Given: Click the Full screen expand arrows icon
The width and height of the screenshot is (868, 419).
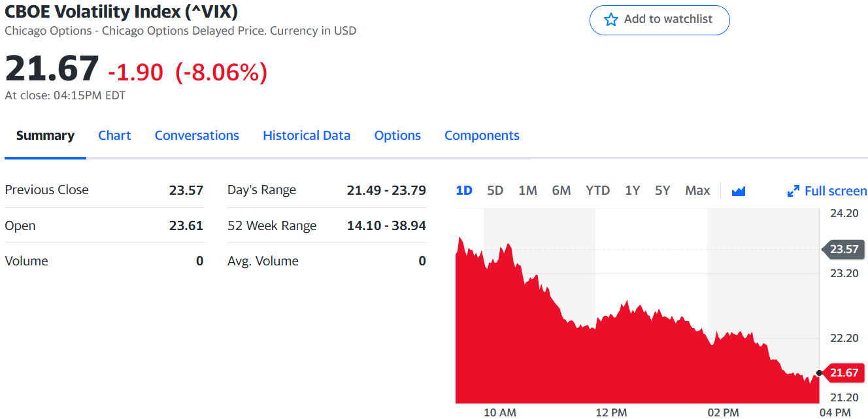Looking at the screenshot, I should 793,191.
